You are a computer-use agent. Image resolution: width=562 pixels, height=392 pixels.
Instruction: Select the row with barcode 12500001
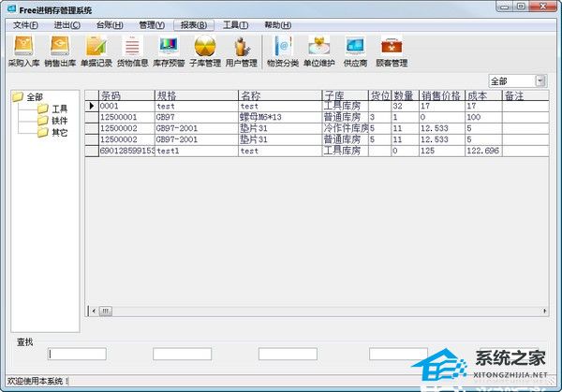(317, 117)
